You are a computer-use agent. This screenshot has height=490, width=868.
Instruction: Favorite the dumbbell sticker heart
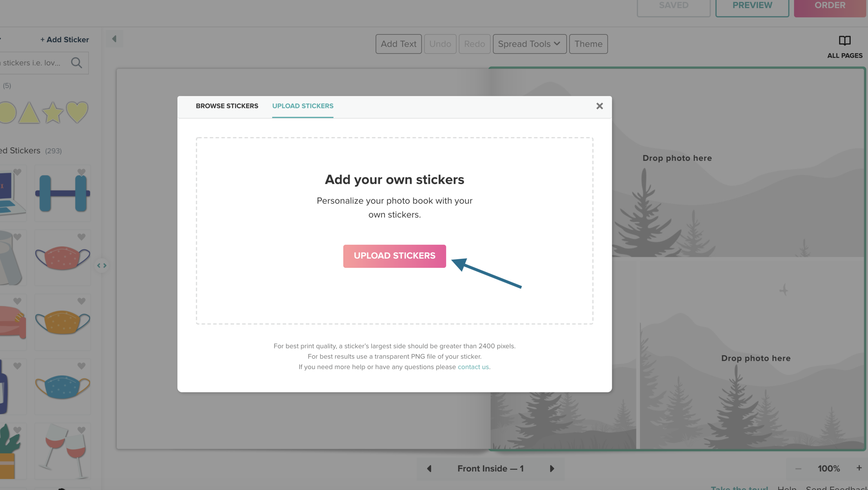(81, 172)
